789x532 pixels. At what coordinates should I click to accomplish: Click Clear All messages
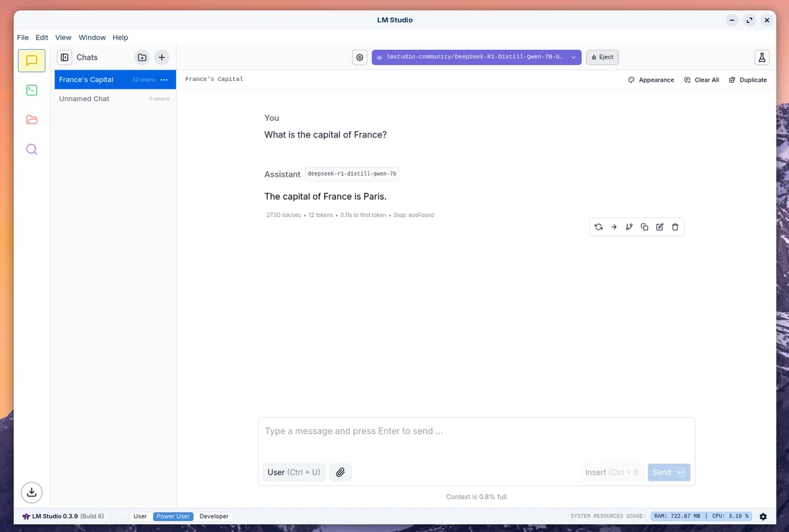coord(702,80)
